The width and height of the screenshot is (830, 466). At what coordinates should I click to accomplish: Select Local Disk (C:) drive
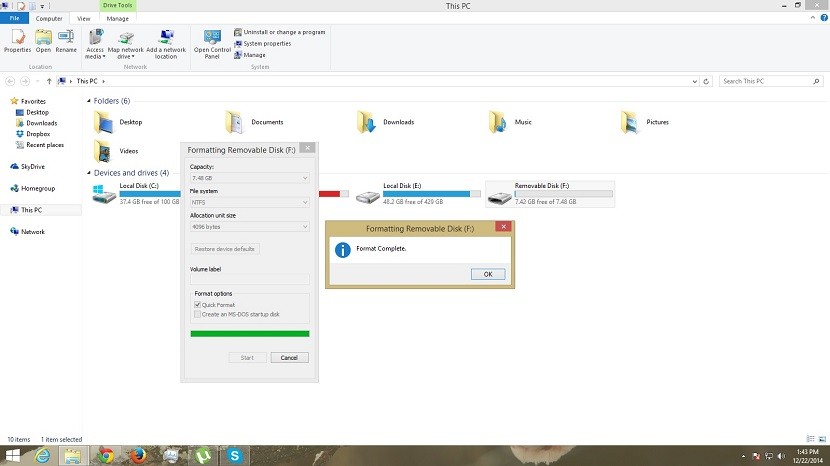point(136,194)
